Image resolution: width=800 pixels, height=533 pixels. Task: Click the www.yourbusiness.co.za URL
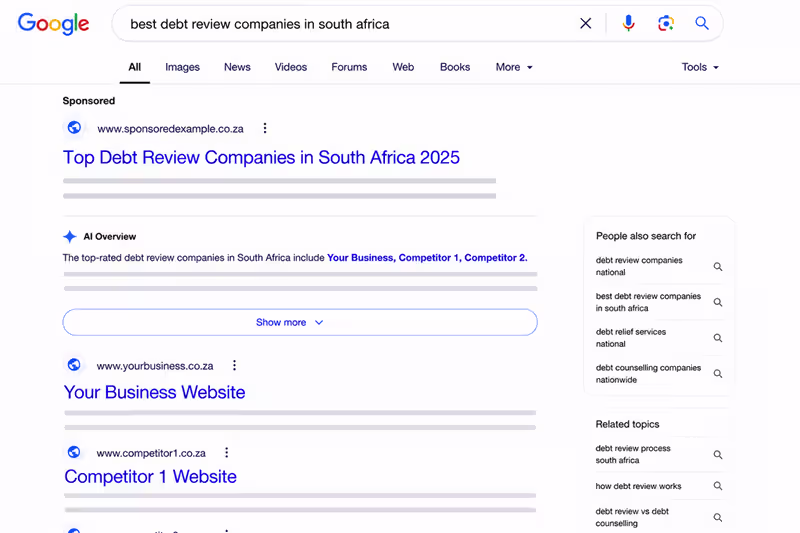point(155,366)
